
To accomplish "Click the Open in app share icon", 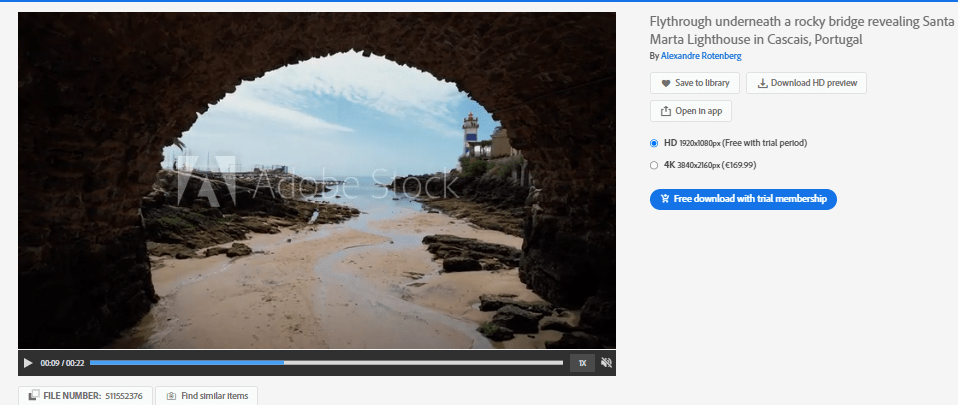I will [664, 111].
